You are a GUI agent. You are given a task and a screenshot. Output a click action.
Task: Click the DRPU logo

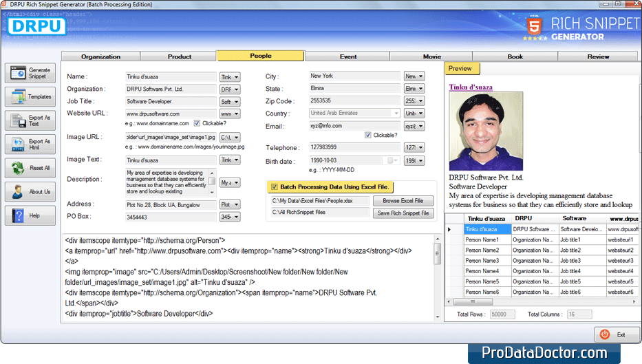tap(37, 26)
